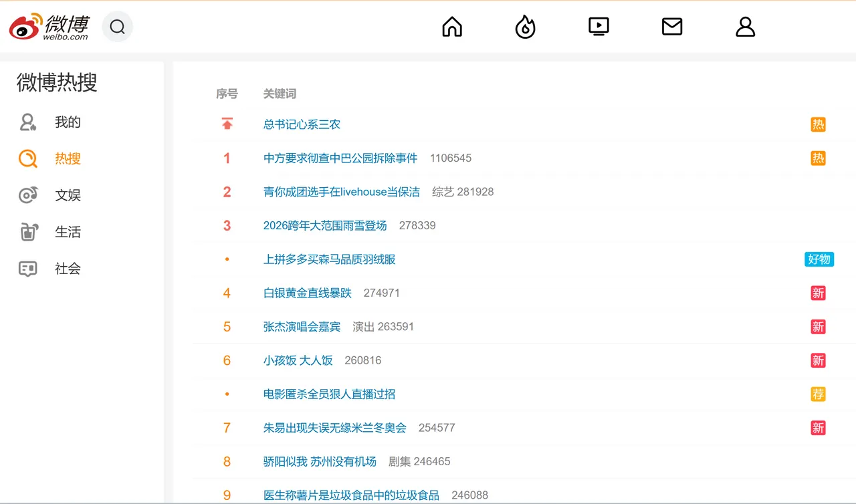Check messages via the envelope icon
Viewport: 856px width, 504px height.
(672, 27)
